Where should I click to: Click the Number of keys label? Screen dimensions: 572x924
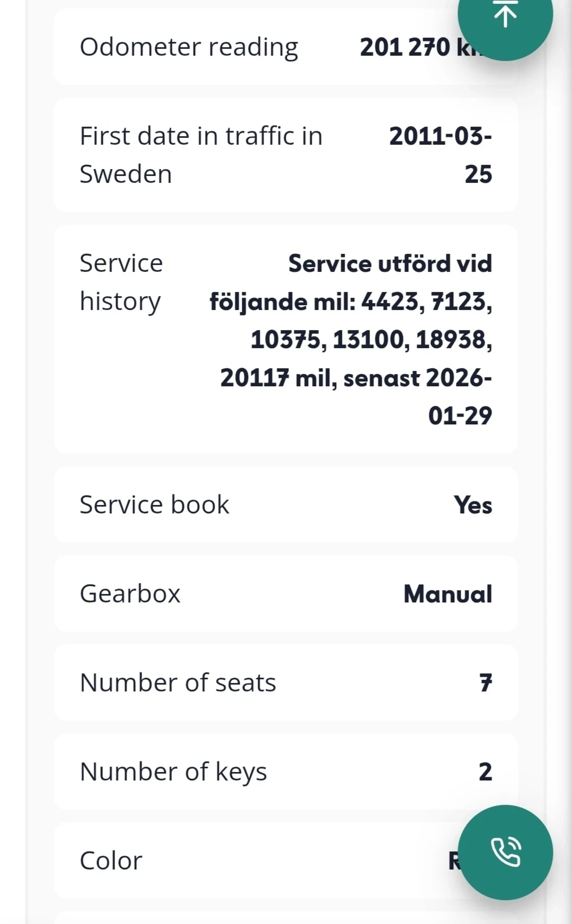(173, 771)
